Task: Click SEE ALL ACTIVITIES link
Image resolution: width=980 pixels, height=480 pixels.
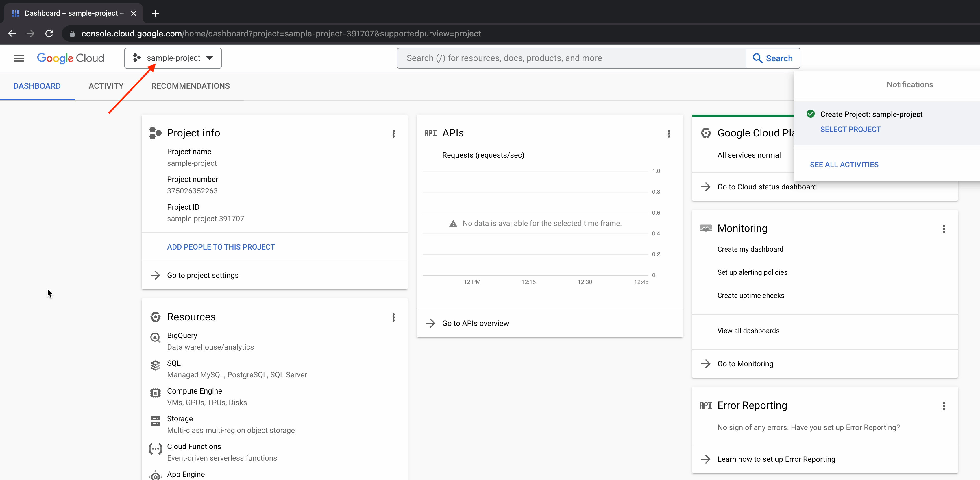Action: pyautogui.click(x=844, y=165)
